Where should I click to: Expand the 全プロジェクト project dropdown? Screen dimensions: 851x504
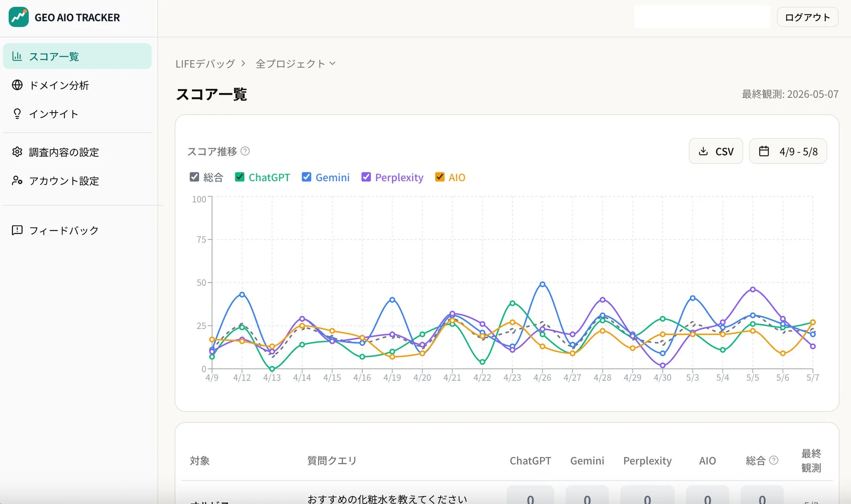(x=295, y=64)
